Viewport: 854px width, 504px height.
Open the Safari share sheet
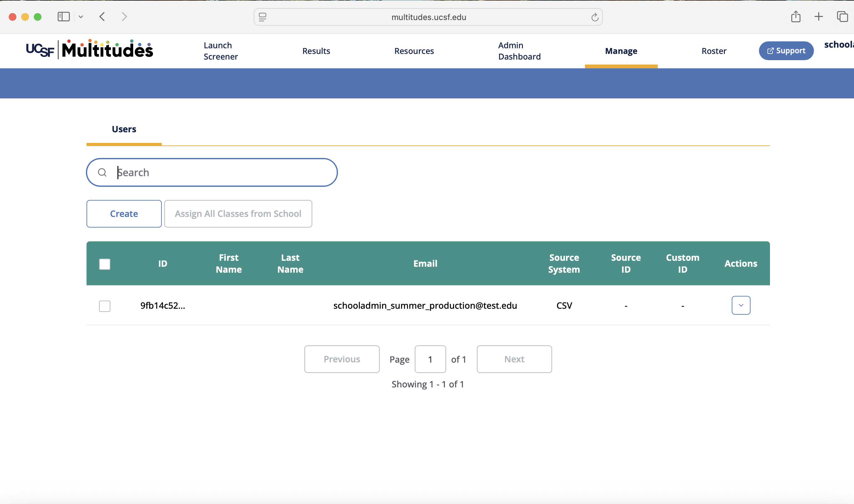(795, 17)
